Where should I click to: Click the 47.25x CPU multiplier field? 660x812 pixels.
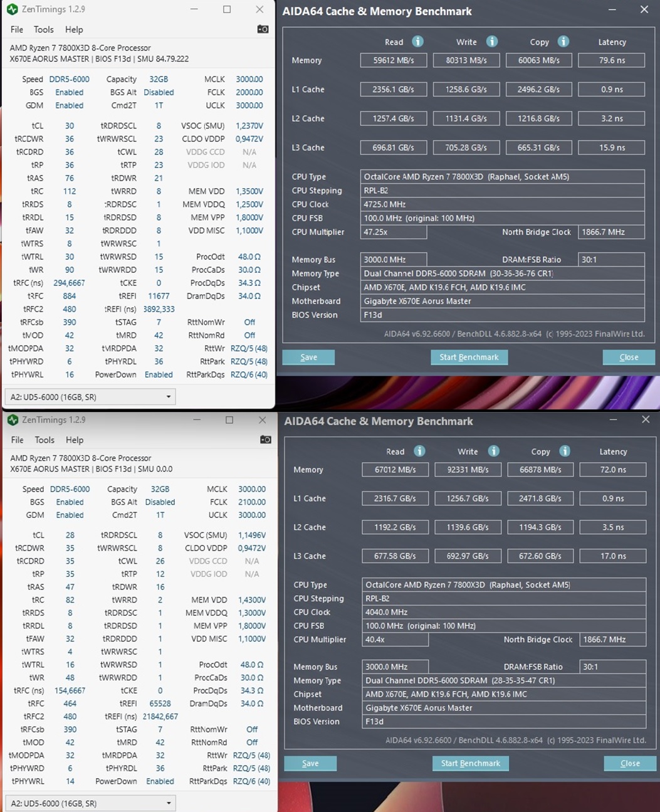click(x=394, y=232)
